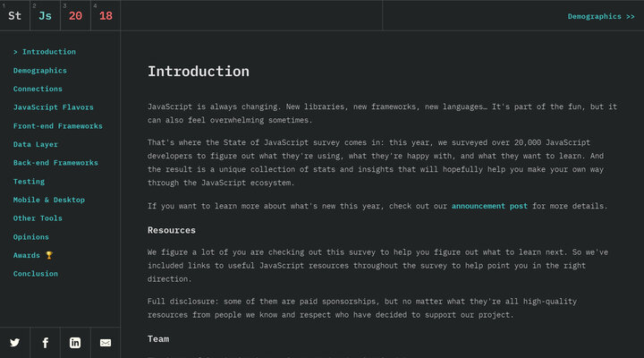Open the Data Layer section
Screen dimensions: 644x358
click(36, 144)
